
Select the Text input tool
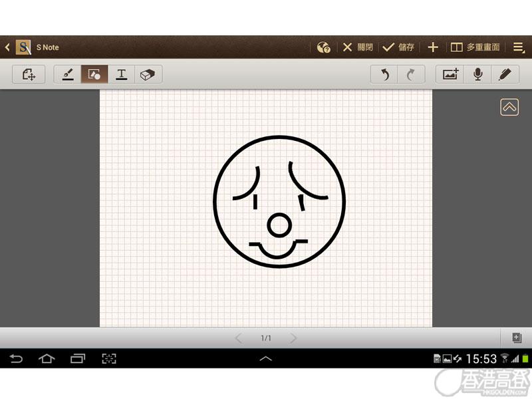(122, 74)
